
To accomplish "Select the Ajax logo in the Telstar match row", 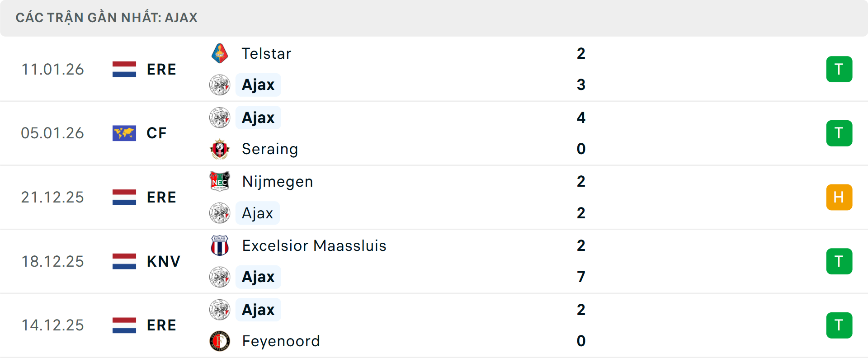I will pyautogui.click(x=220, y=85).
